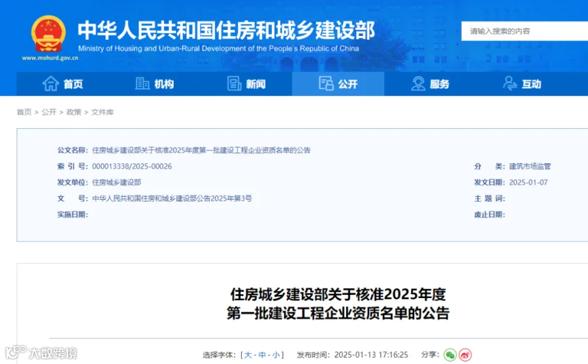
Task: Click the home icon beside 首页
Action: pos(50,83)
